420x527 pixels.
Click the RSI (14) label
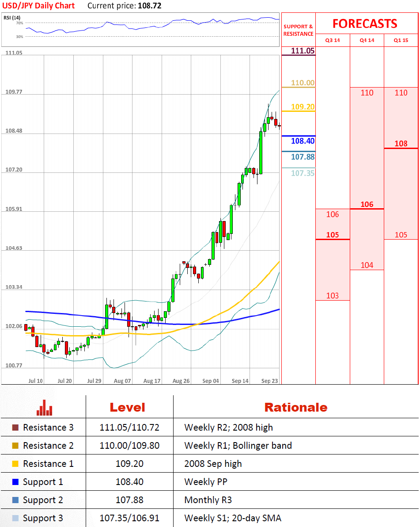[x=12, y=18]
